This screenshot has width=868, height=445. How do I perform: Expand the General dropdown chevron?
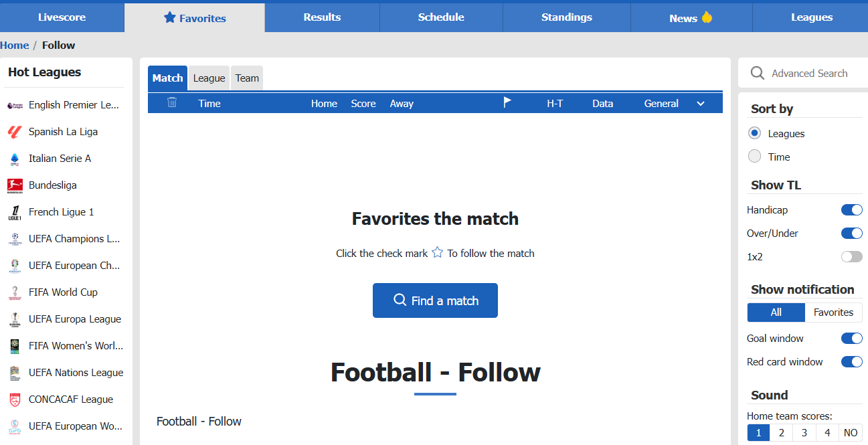701,104
